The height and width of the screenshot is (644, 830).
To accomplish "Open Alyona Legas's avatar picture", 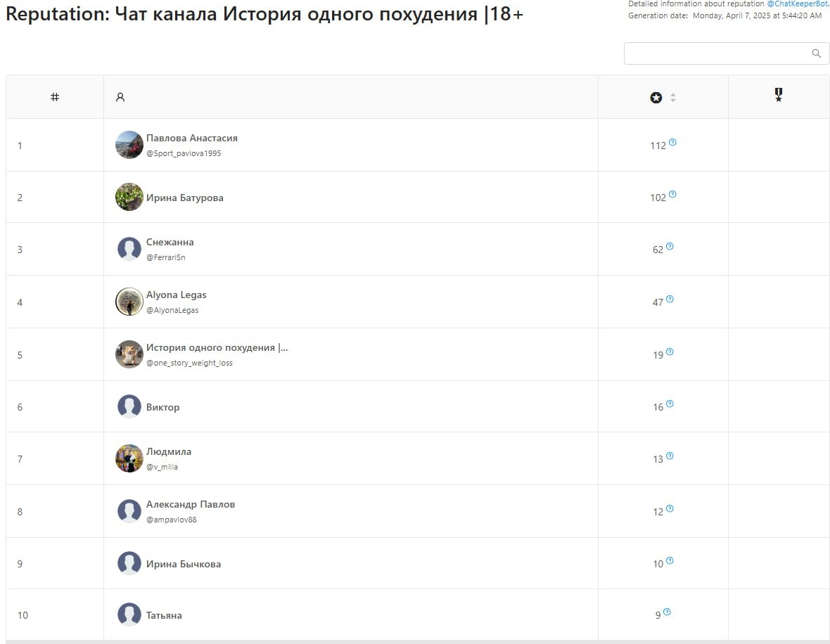I will [129, 302].
